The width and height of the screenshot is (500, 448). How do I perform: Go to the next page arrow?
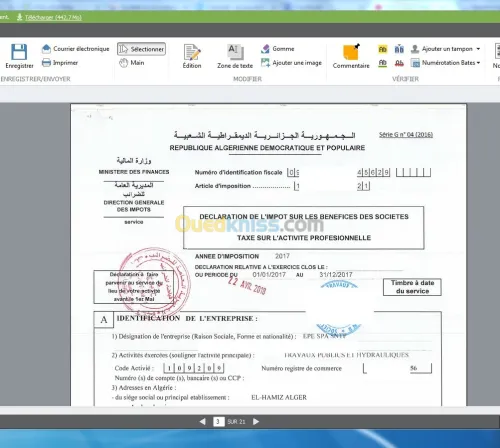click(256, 422)
